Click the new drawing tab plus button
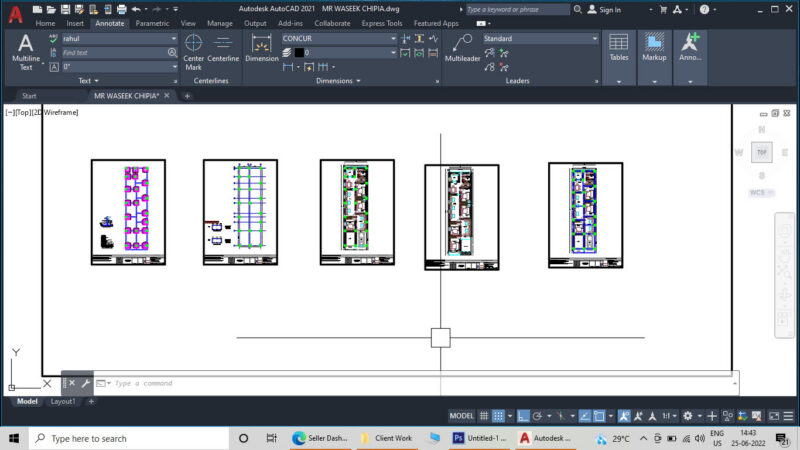Screen dimensions: 800x450 [x=187, y=96]
